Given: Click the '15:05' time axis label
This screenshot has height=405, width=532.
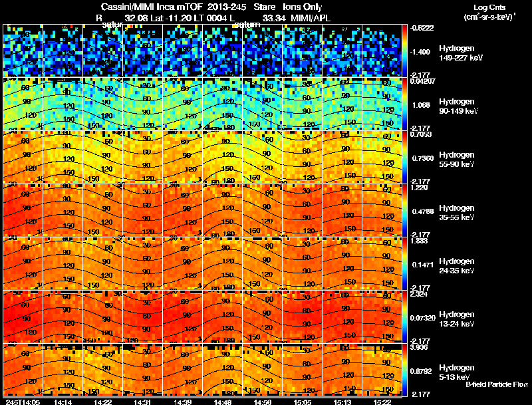Looking at the screenshot, I should [303, 402].
